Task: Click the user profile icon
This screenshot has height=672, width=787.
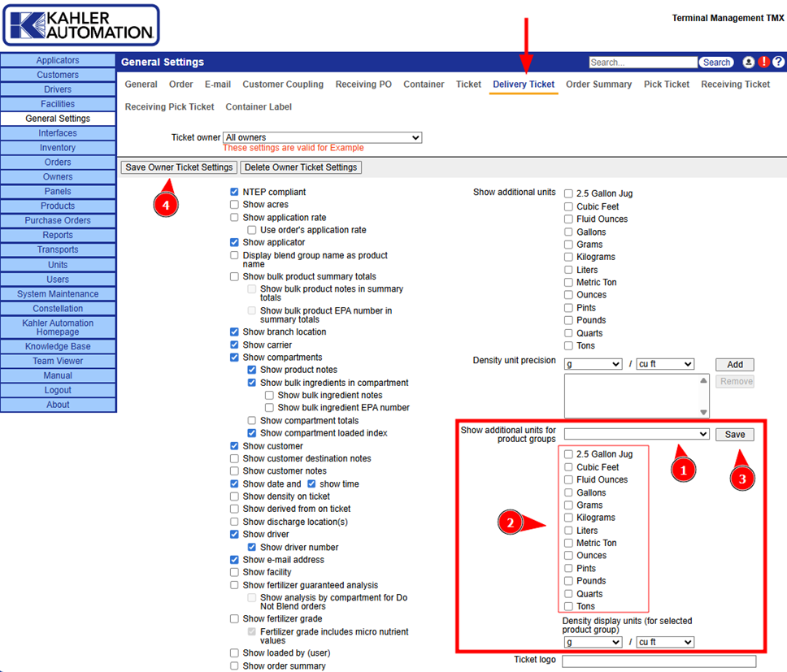Action: [x=749, y=63]
